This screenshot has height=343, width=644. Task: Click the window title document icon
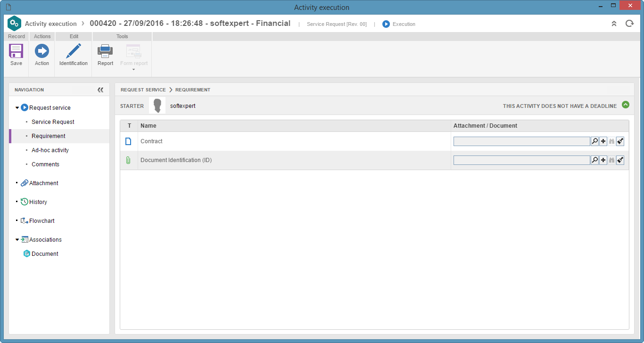(8, 7)
